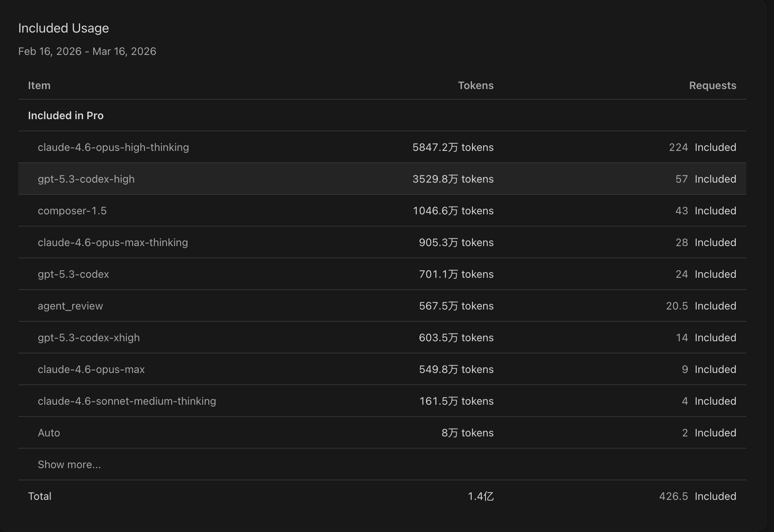Click the Feb 16 - Mar 16 date range
The height and width of the screenshot is (532, 774).
87,51
